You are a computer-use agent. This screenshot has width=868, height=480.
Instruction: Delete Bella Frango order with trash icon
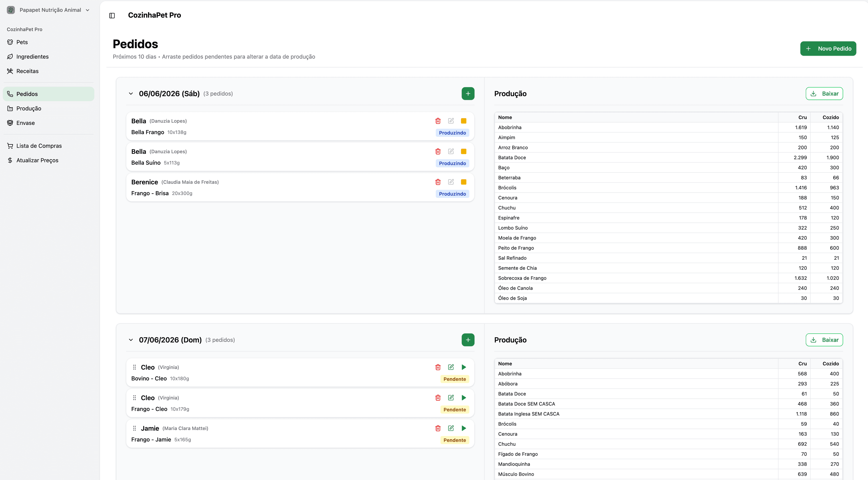(x=438, y=121)
